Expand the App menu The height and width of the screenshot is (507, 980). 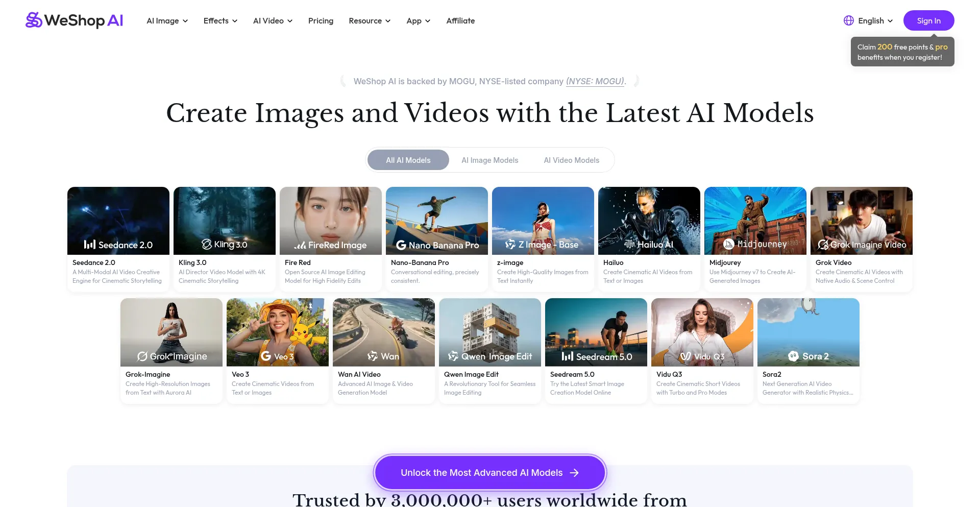(419, 20)
